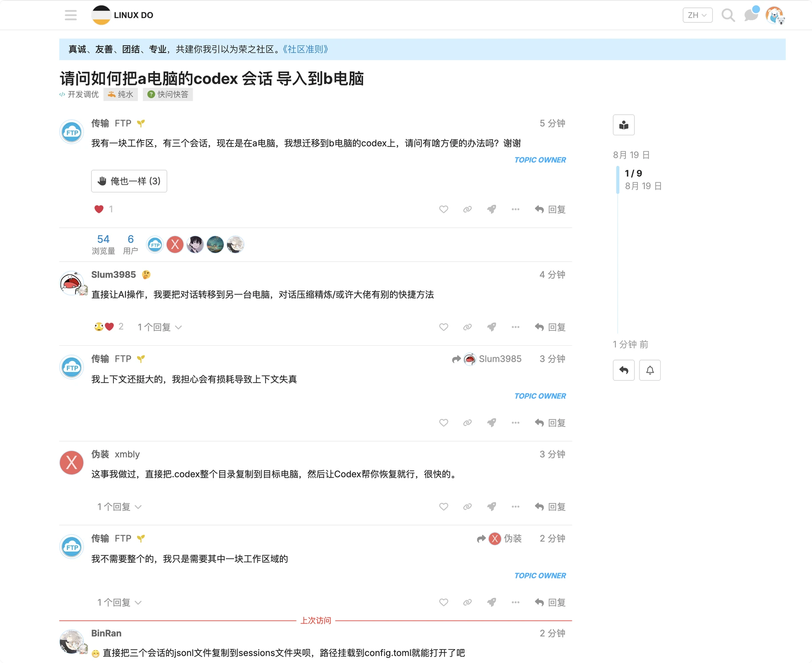Open the 6 用户 participant count
Viewport: 812px width, 663px height.
click(x=131, y=245)
